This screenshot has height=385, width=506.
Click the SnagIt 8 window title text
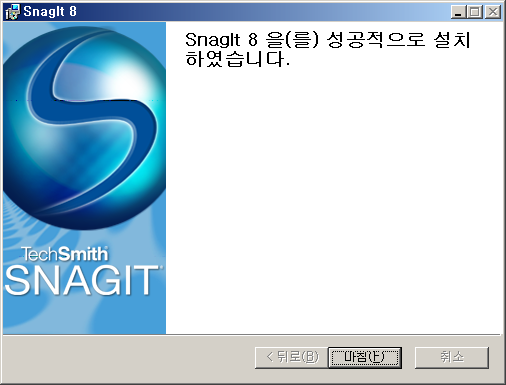(50, 11)
